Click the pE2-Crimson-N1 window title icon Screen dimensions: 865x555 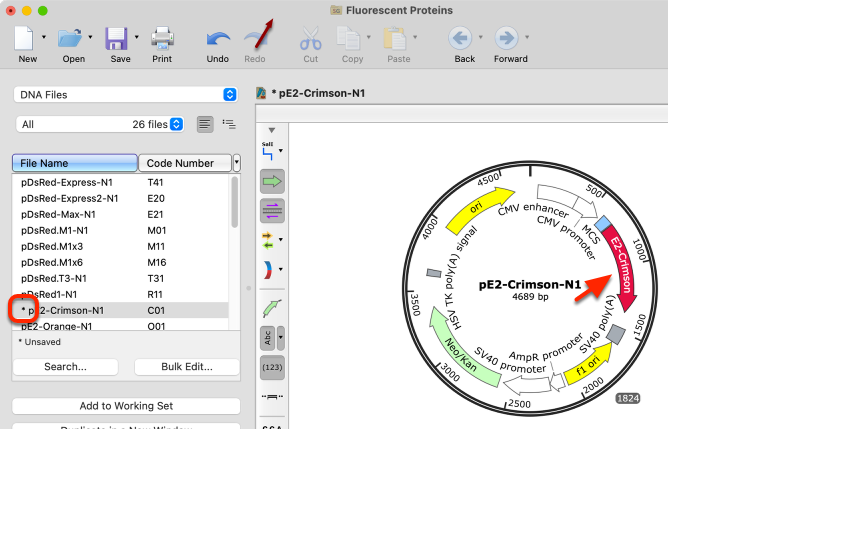click(261, 93)
